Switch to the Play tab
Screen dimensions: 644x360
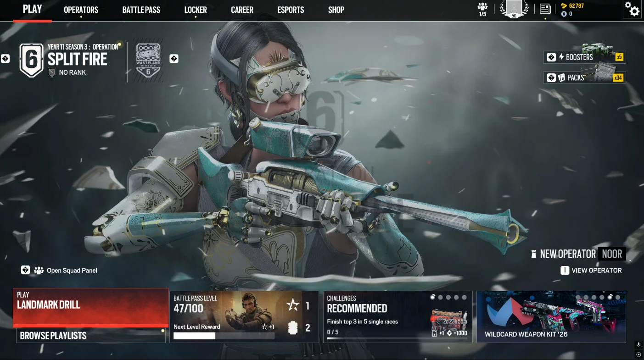[32, 10]
